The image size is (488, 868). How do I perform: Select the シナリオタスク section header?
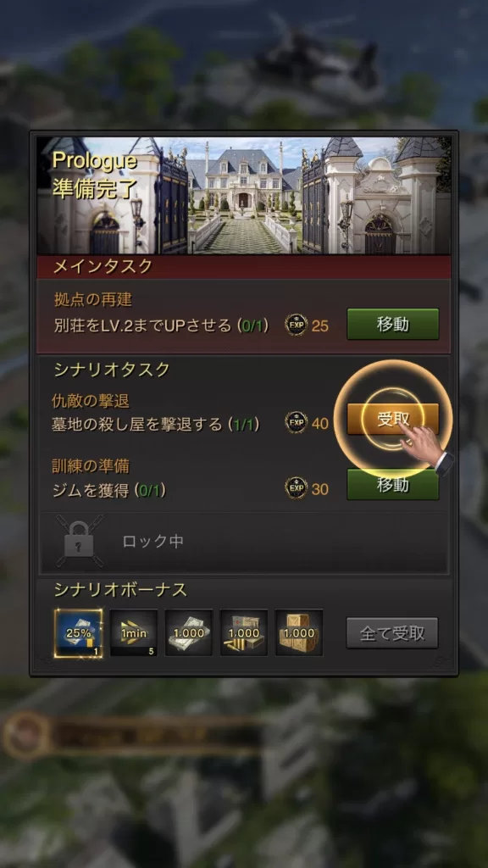pos(112,370)
